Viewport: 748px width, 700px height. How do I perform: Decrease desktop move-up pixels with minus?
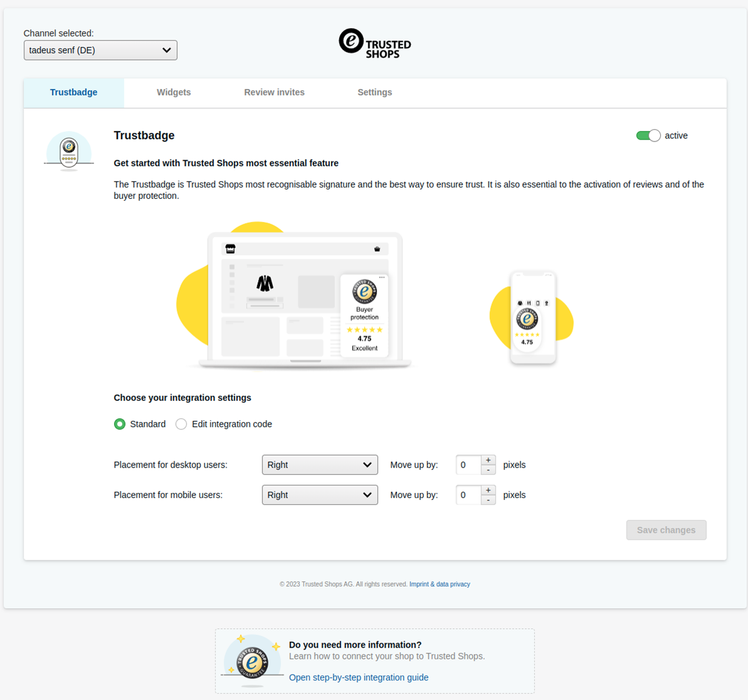pyautogui.click(x=488, y=470)
